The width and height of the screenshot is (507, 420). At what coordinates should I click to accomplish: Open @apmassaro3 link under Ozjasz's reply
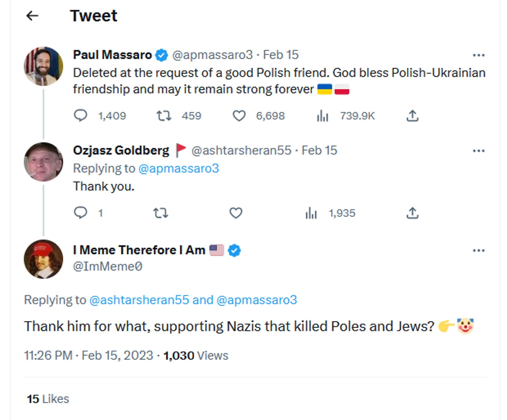(x=179, y=168)
